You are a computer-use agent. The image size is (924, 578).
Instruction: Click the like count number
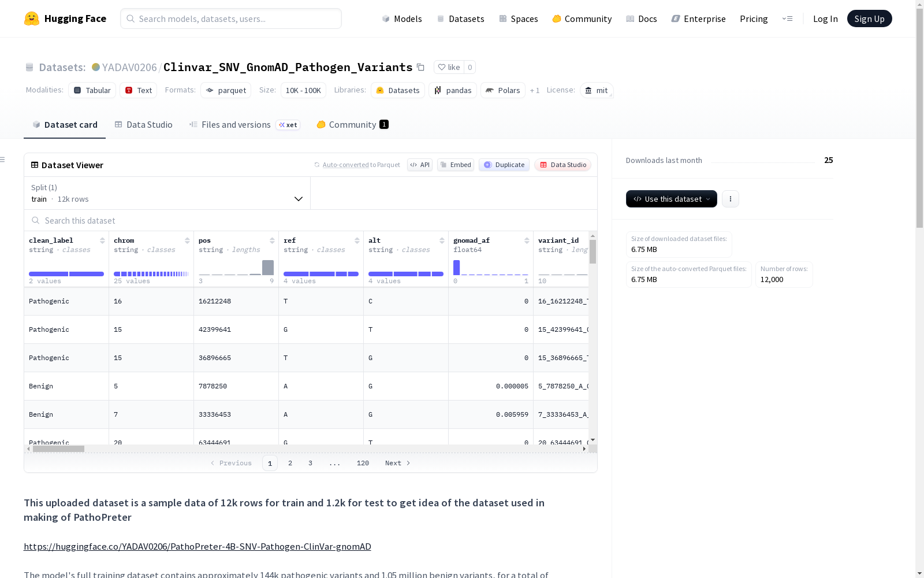click(x=470, y=67)
